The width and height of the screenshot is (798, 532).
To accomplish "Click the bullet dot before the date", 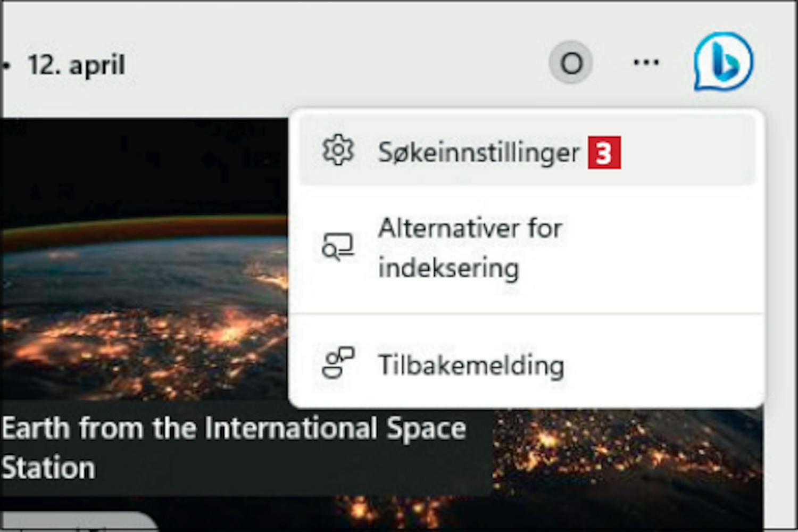I will 6,65.
